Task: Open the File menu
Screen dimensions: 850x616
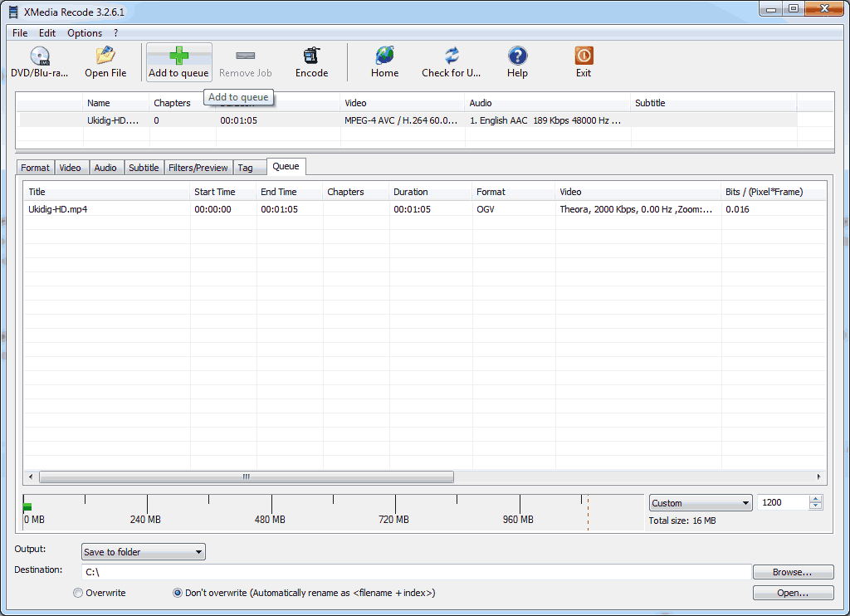Action: (x=20, y=33)
